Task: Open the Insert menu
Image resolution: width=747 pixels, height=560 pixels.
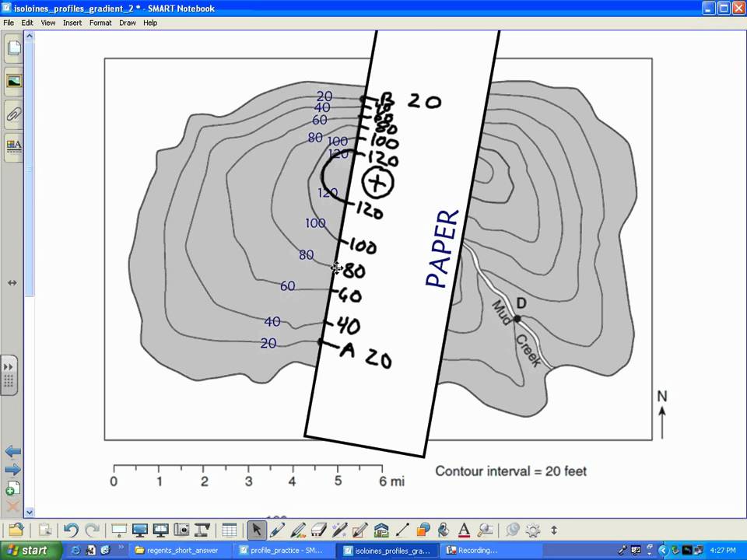Action: point(72,23)
